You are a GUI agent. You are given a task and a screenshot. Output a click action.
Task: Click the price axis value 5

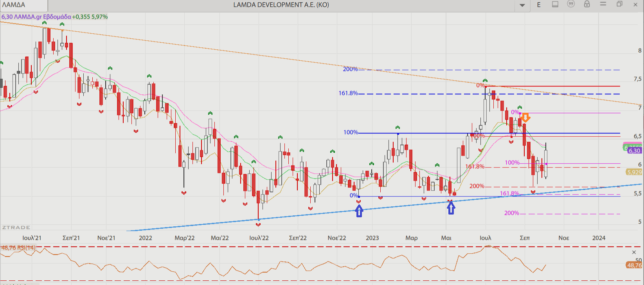[x=640, y=222]
